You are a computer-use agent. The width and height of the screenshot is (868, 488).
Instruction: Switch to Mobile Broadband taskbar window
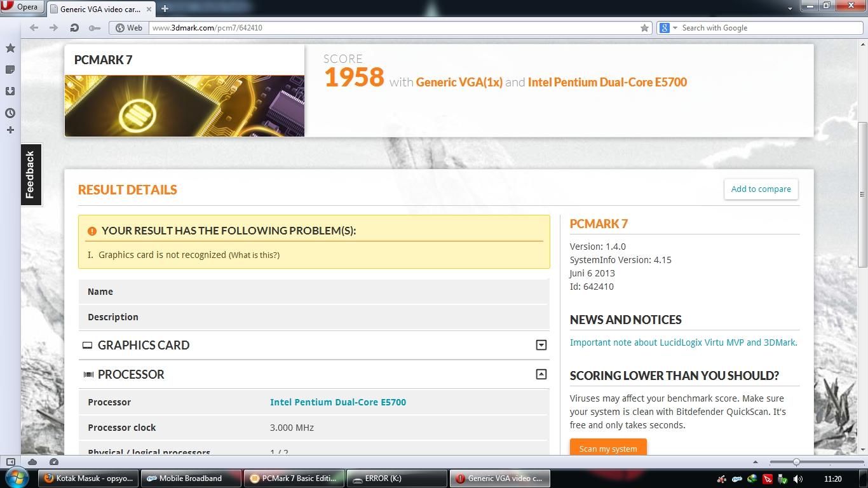coord(191,478)
